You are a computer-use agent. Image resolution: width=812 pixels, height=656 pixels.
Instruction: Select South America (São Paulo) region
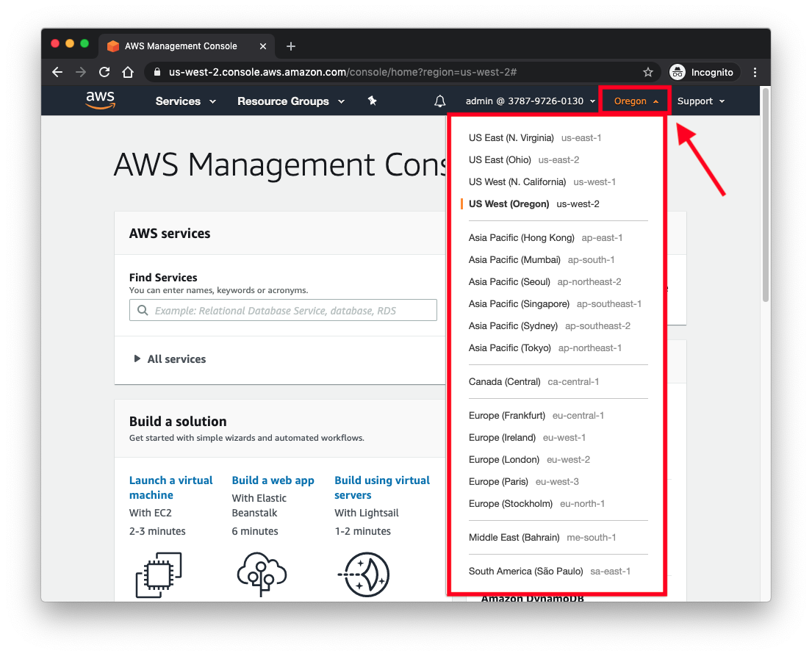(550, 571)
